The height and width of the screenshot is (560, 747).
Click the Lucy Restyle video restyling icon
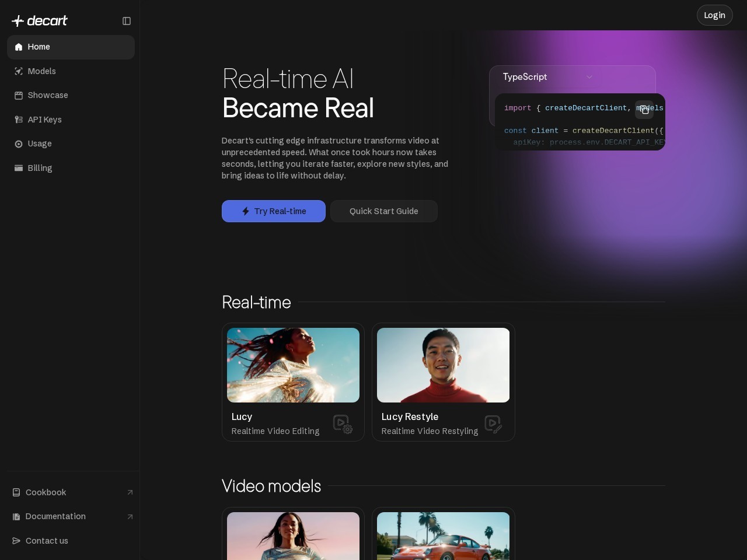(493, 423)
